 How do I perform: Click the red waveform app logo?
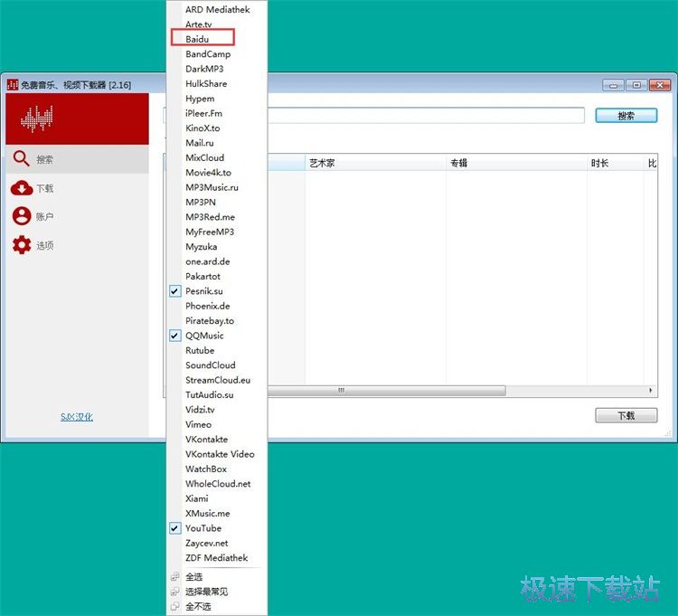click(x=37, y=118)
